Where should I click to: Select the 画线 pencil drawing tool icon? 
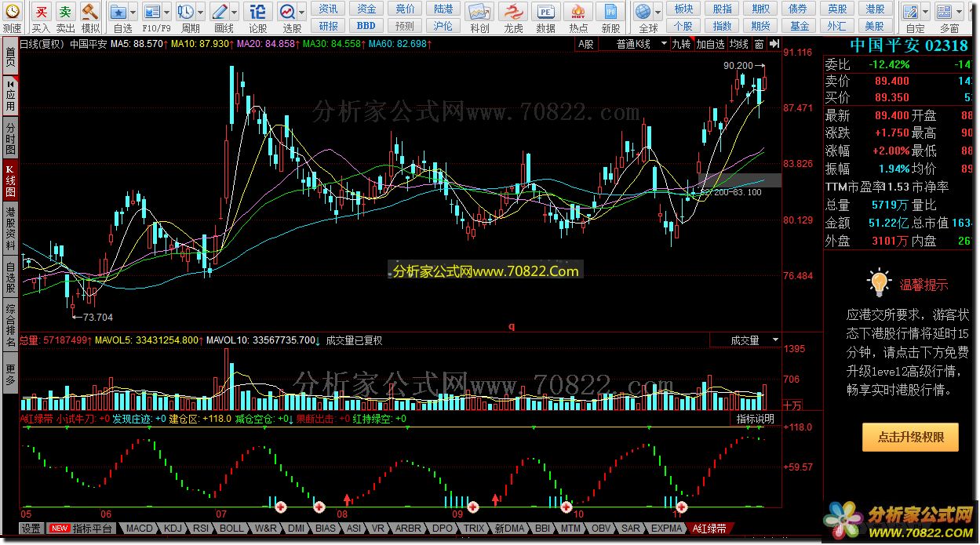[220, 12]
